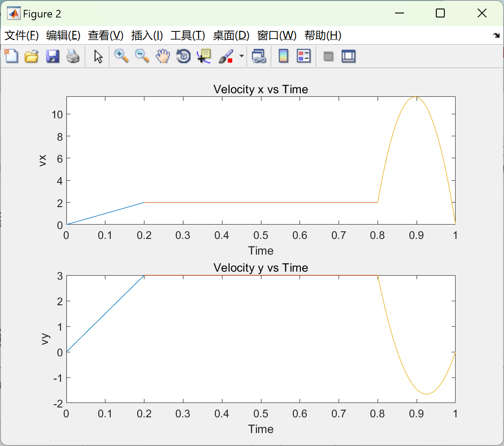Viewport: 504px width, 446px height.
Task: Open the 帮助(H) menu
Action: pos(323,35)
